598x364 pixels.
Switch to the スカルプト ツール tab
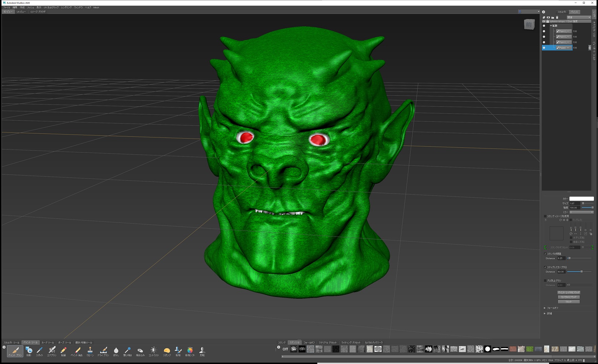tap(11, 343)
